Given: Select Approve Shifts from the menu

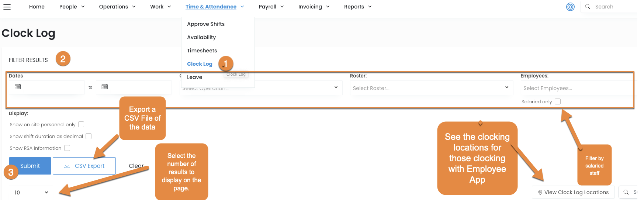Looking at the screenshot, I should [205, 24].
